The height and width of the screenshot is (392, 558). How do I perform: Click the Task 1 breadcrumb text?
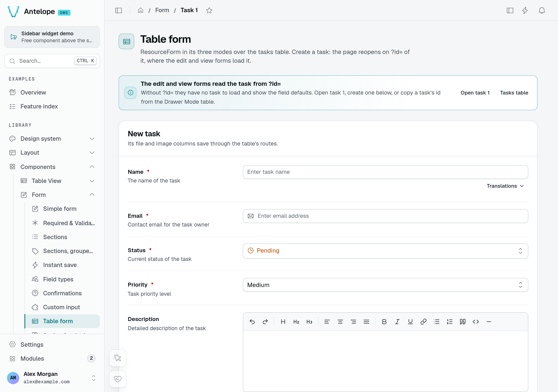point(189,10)
